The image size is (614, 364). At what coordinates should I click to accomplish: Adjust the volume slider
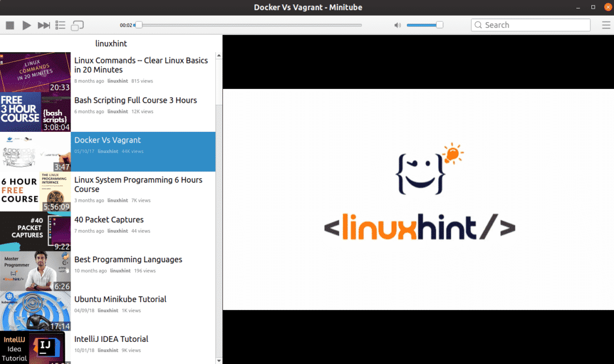[425, 25]
